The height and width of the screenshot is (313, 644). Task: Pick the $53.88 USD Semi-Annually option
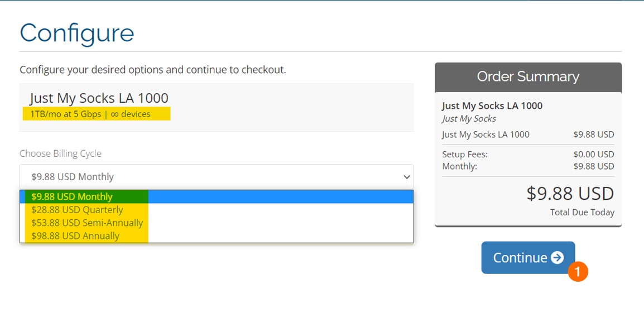(x=87, y=223)
